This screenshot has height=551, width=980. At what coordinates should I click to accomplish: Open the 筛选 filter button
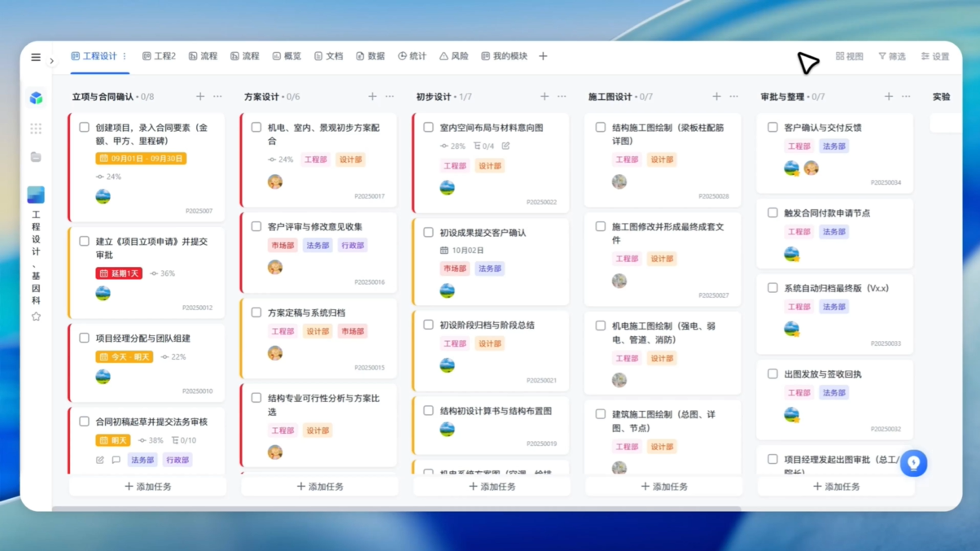pyautogui.click(x=891, y=56)
